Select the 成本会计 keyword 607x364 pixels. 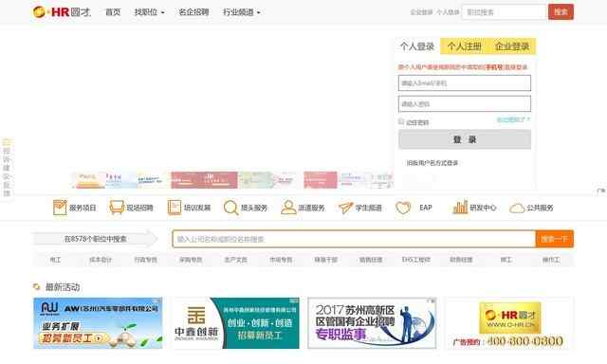pos(101,260)
